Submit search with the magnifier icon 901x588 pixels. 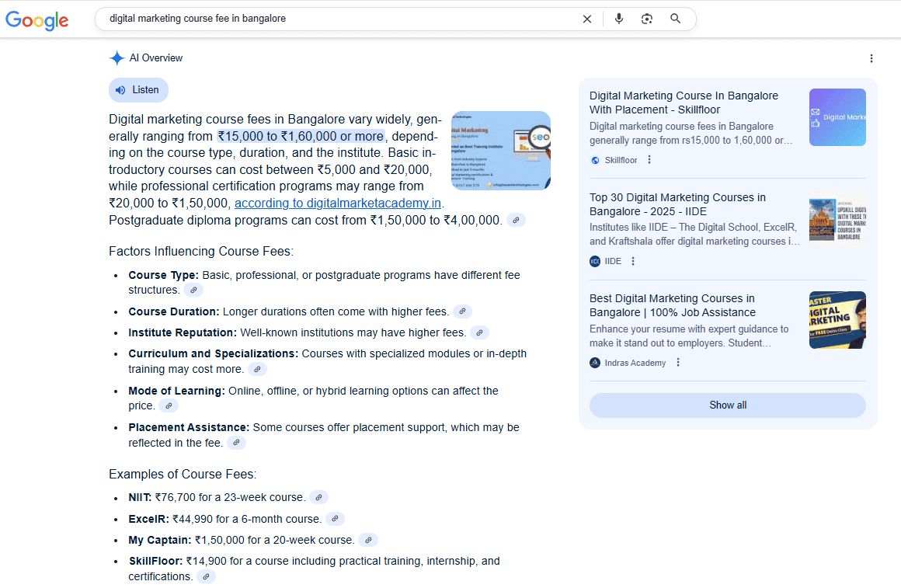[676, 19]
